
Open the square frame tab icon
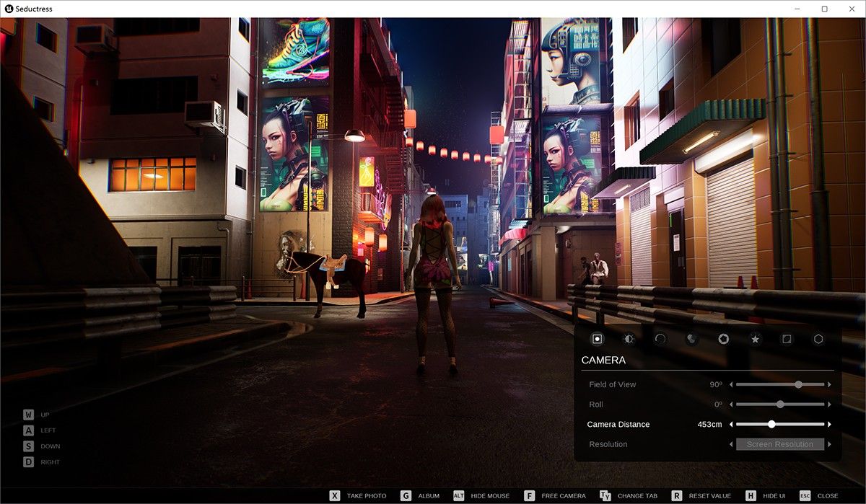[787, 338]
